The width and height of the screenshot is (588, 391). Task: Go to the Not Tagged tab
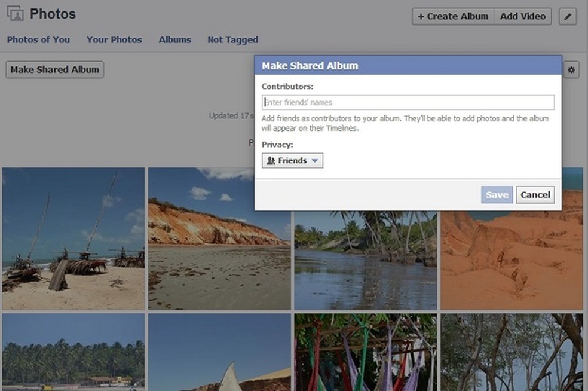232,40
